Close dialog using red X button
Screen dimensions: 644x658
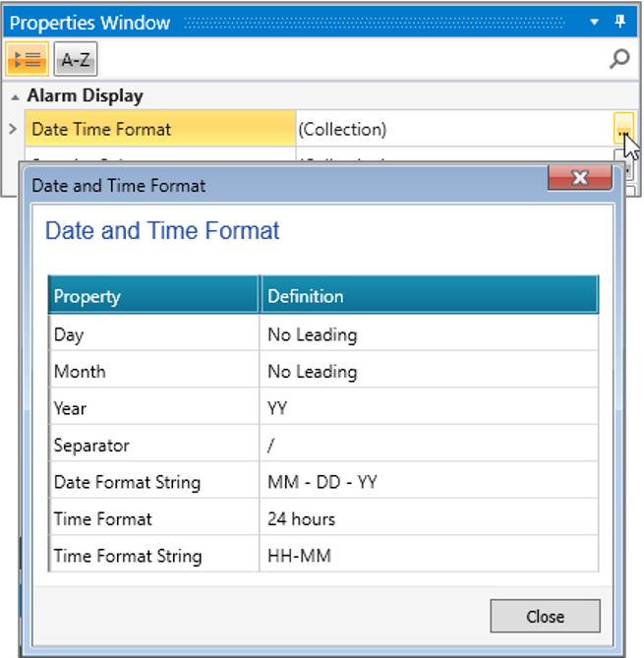[x=579, y=178]
